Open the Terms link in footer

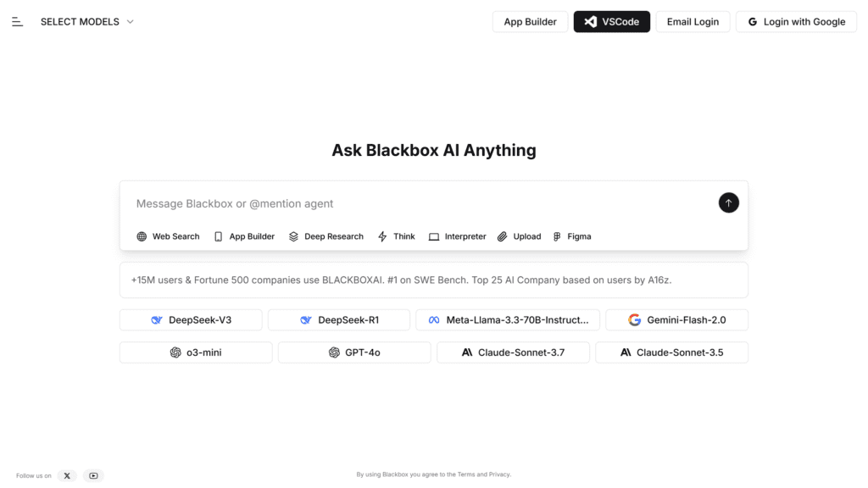[466, 474]
